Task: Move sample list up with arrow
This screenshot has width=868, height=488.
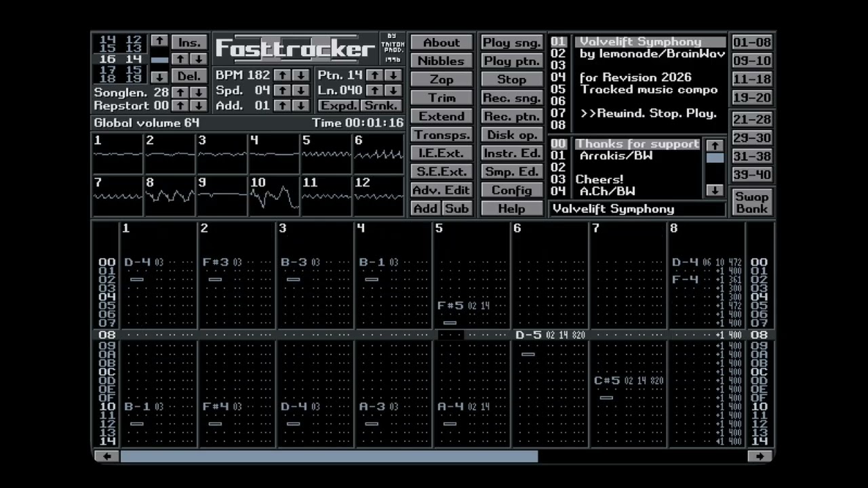Action: click(x=715, y=145)
